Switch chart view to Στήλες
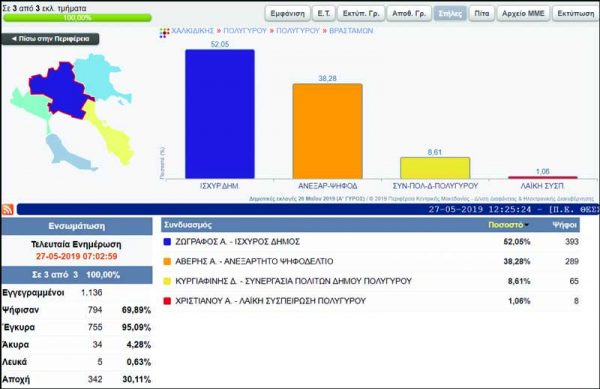The width and height of the screenshot is (600, 389). pyautogui.click(x=450, y=13)
